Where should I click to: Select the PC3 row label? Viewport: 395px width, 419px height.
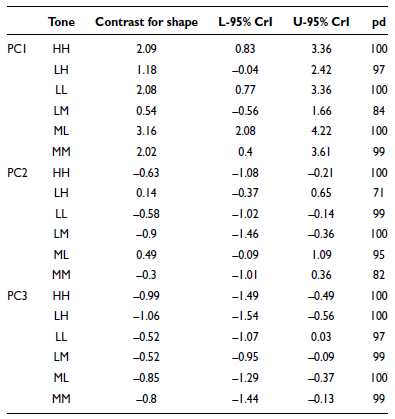click(x=17, y=296)
